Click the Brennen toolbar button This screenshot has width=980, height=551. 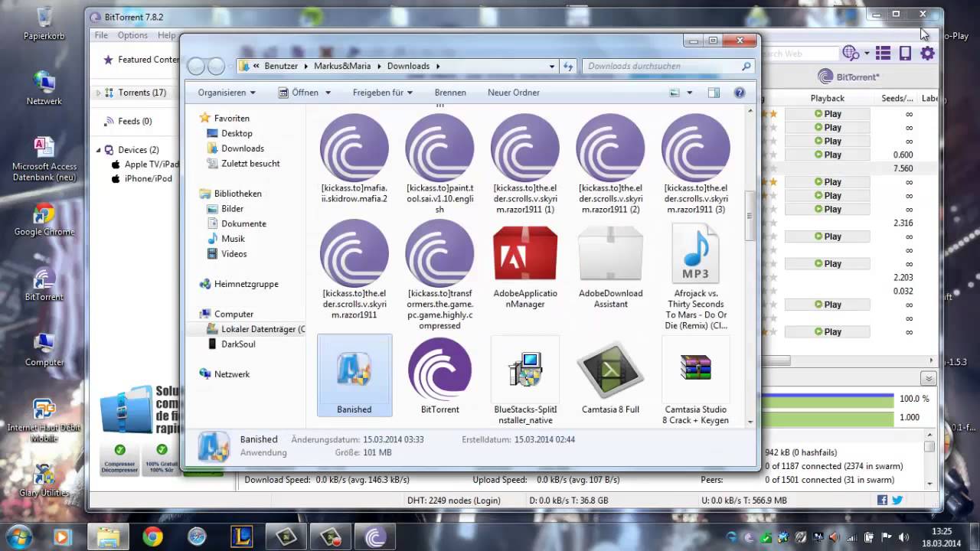tap(450, 93)
